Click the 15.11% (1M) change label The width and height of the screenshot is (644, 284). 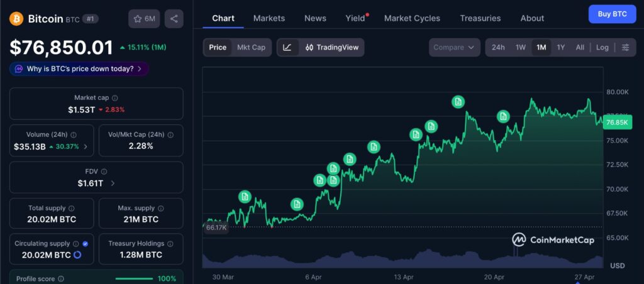143,48
